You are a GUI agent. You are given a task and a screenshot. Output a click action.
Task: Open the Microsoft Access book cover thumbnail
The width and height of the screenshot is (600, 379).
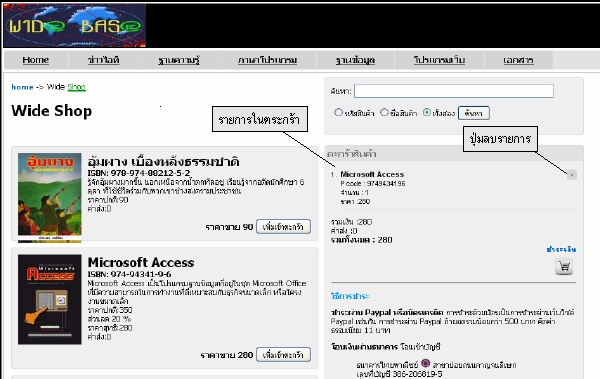(x=50, y=299)
